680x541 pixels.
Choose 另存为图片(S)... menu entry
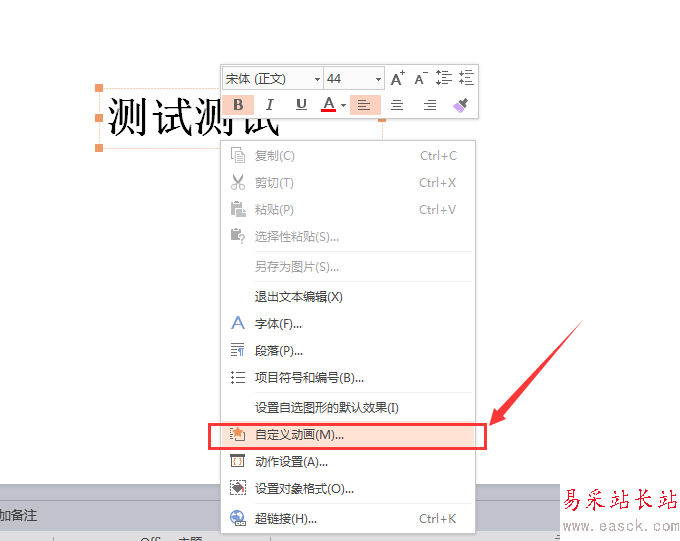coord(348,266)
